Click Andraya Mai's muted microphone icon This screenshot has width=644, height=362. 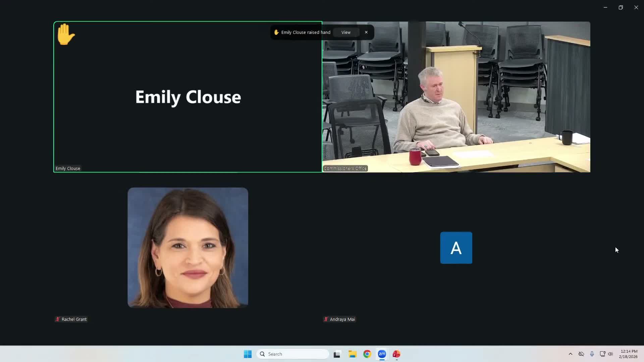coord(326,319)
